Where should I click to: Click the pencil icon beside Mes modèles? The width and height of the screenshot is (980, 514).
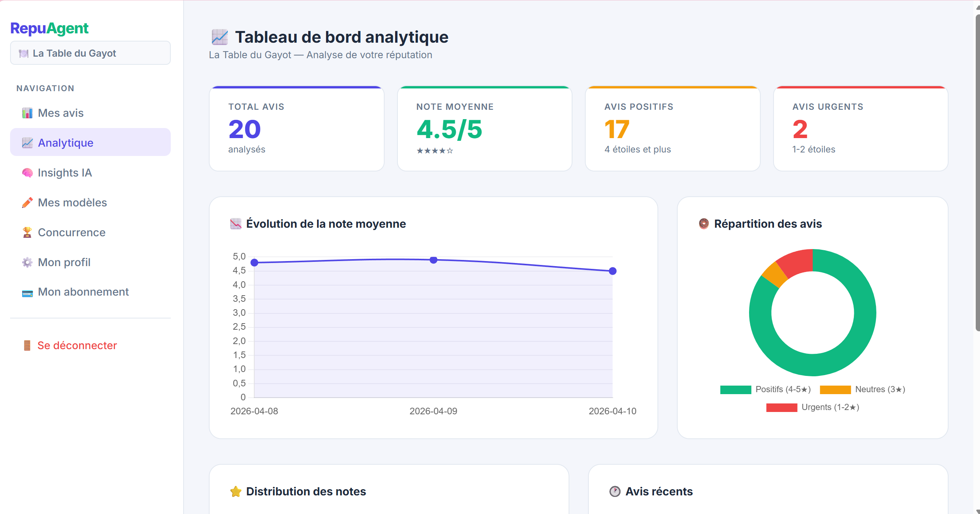[27, 203]
